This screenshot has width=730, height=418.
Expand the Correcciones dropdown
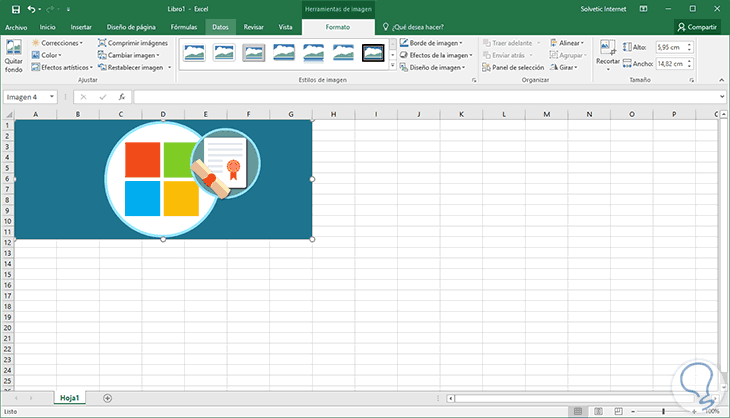tap(56, 43)
